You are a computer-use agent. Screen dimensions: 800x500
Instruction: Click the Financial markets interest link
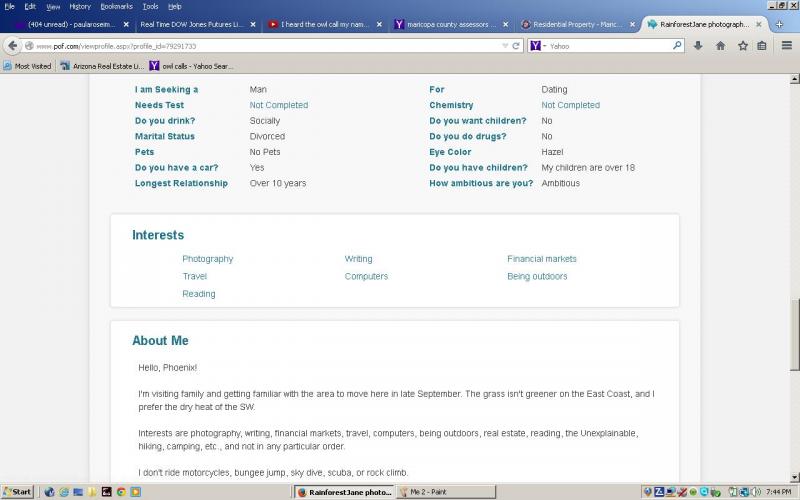point(541,259)
